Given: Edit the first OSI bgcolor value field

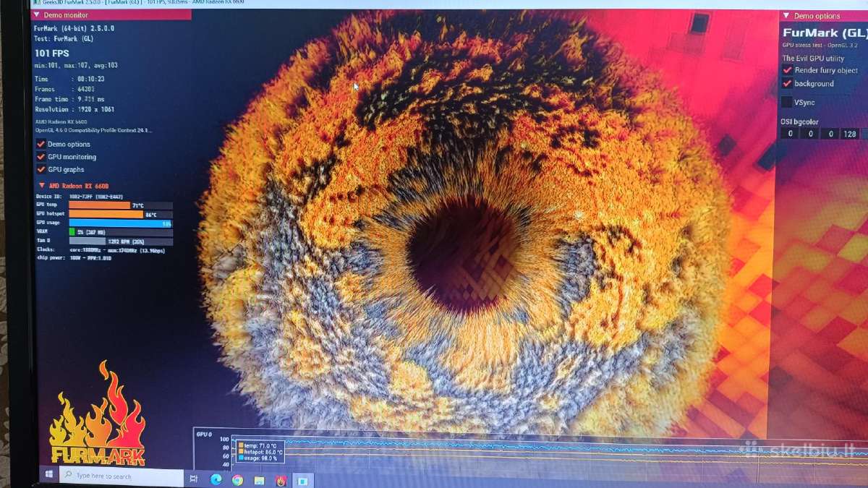Looking at the screenshot, I should [791, 134].
